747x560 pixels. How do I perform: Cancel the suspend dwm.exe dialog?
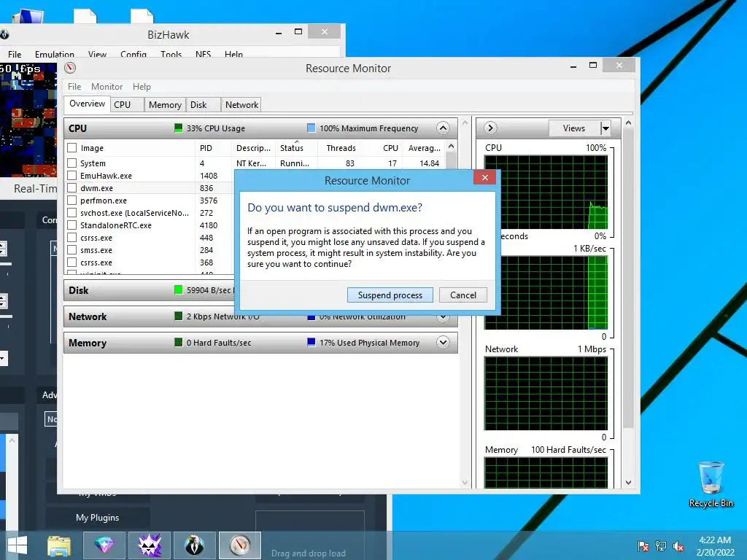(463, 295)
